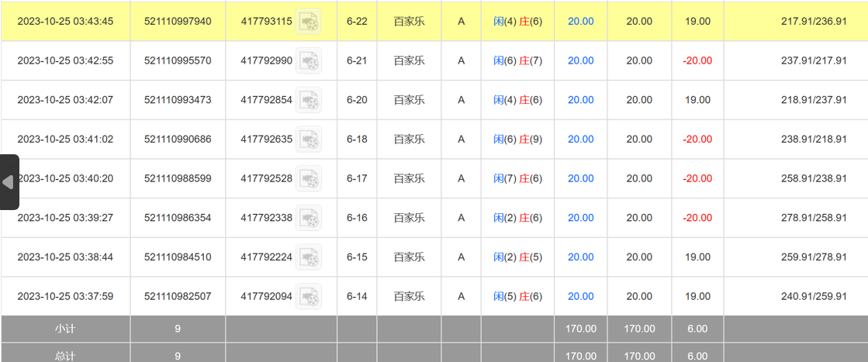
Task: Click result 闲(7) 庄(6) in row 6-17
Action: 517,178
